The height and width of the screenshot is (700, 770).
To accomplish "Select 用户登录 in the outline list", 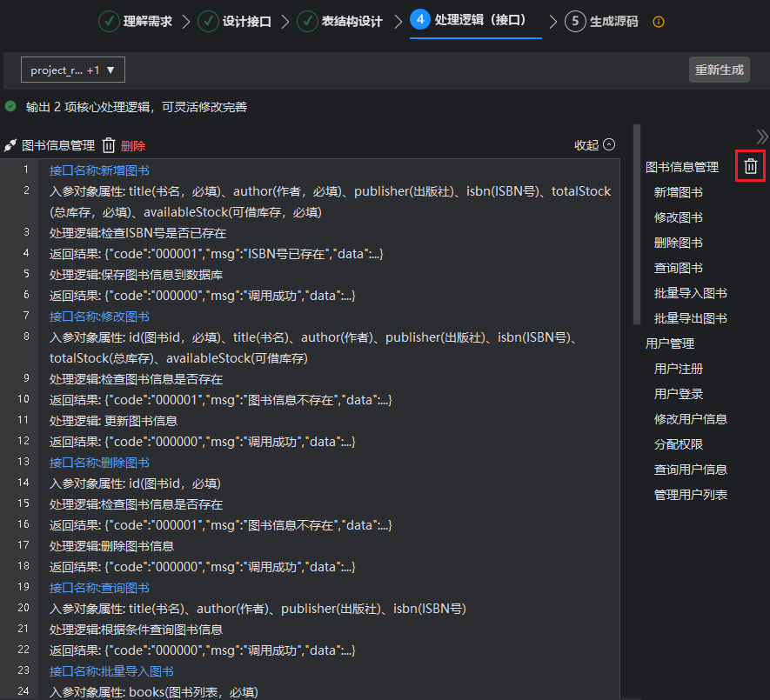I will [678, 394].
